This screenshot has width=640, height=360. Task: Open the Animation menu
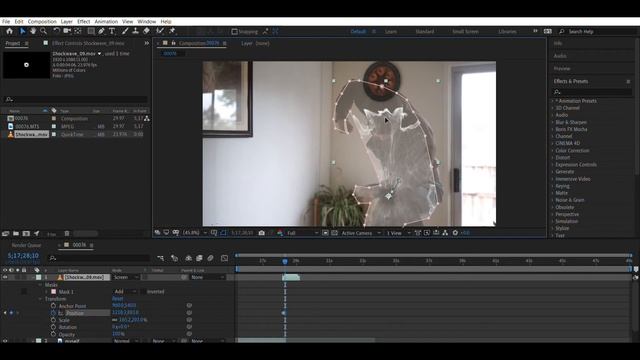click(106, 22)
